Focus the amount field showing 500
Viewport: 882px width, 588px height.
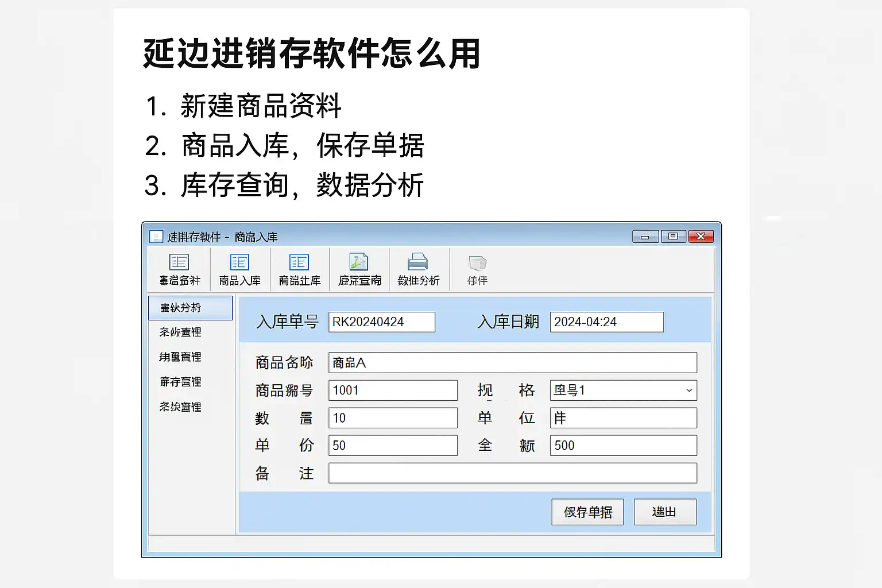(x=624, y=446)
